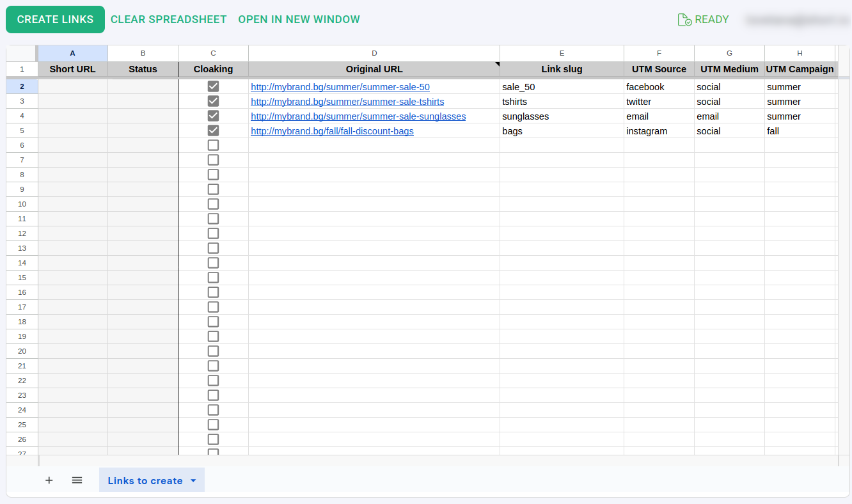Click CLEAR SPREADSHEET

[x=168, y=20]
